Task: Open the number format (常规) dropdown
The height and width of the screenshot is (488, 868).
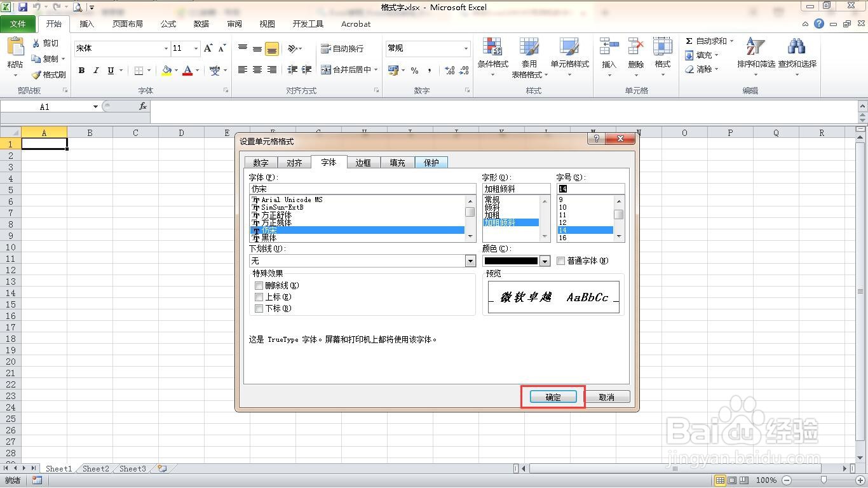Action: coord(465,48)
